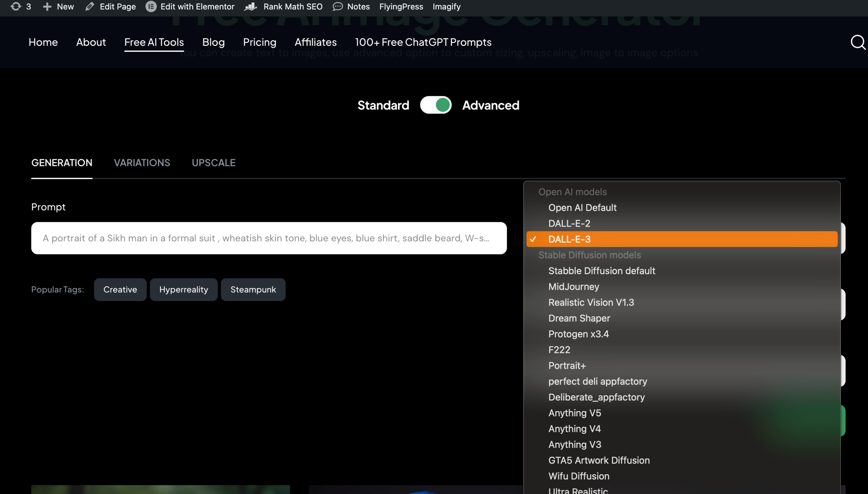Select DALL-E-2 from model list
The height and width of the screenshot is (494, 868).
(569, 223)
